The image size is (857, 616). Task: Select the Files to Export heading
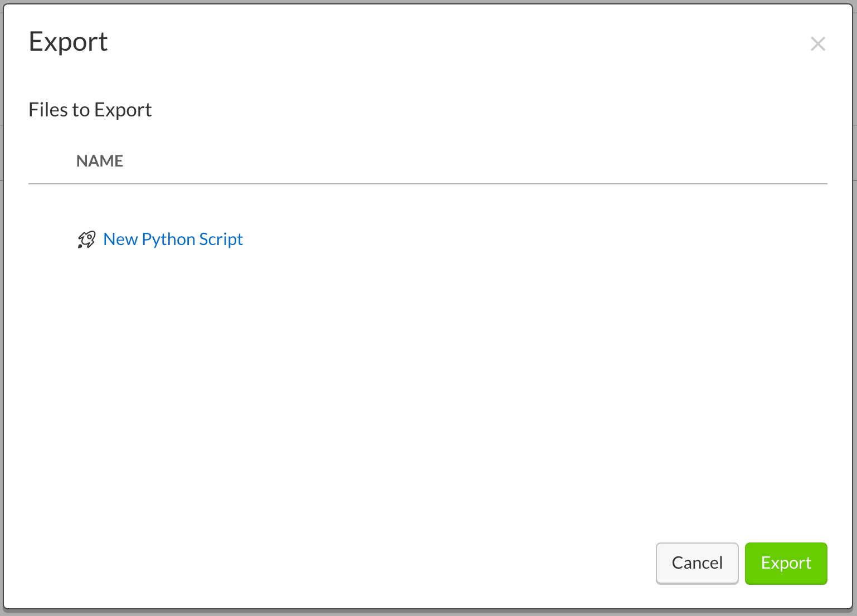click(90, 110)
